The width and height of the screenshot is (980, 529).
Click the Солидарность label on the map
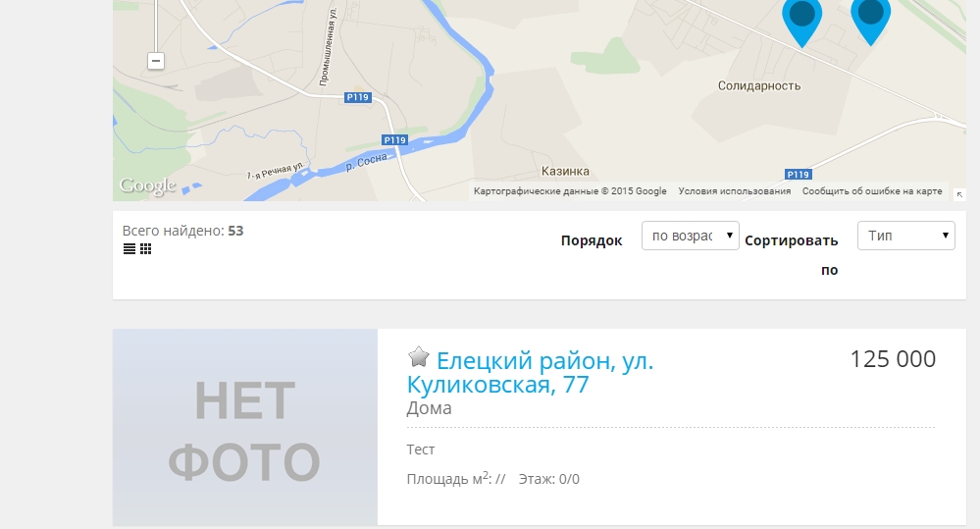pyautogui.click(x=758, y=85)
